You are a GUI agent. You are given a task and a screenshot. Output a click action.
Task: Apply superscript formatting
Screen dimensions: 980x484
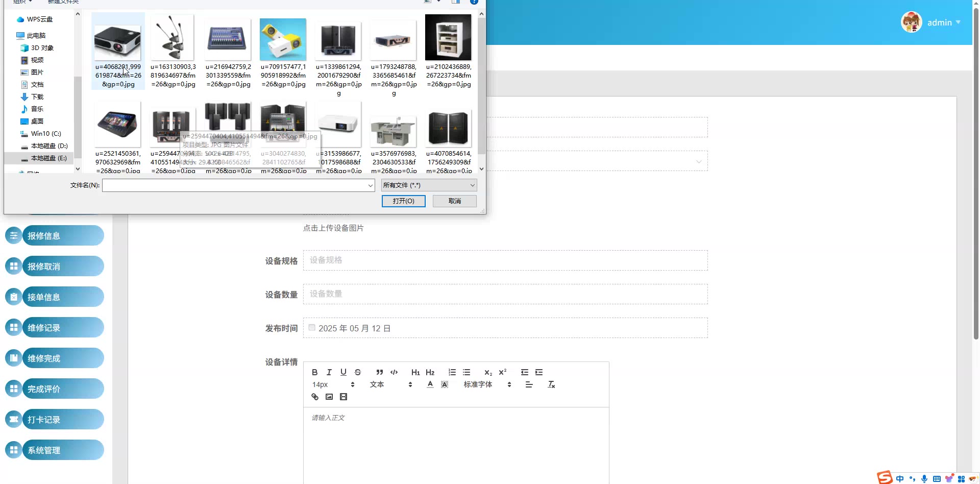tap(503, 372)
